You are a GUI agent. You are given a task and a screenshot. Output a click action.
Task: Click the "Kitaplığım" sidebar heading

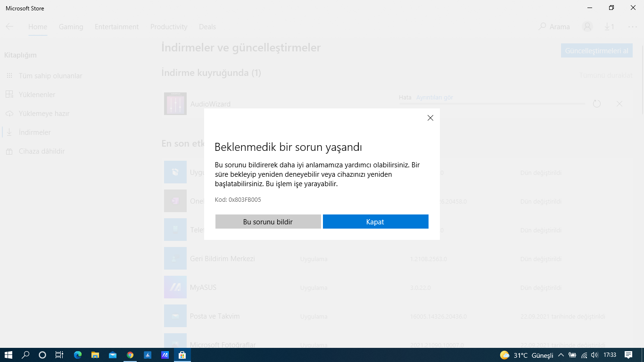point(20,55)
